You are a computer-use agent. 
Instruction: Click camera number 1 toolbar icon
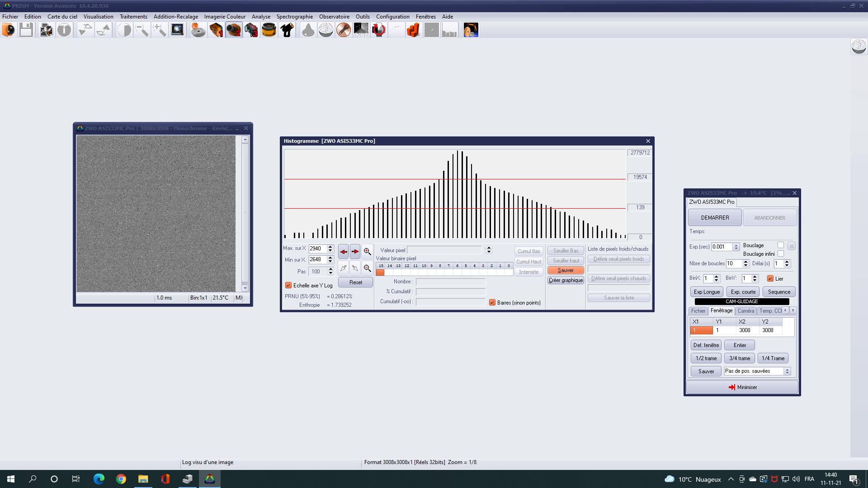coord(216,30)
